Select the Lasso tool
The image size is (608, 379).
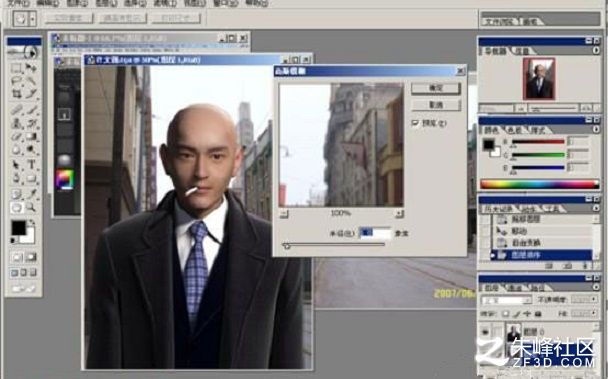coord(16,81)
